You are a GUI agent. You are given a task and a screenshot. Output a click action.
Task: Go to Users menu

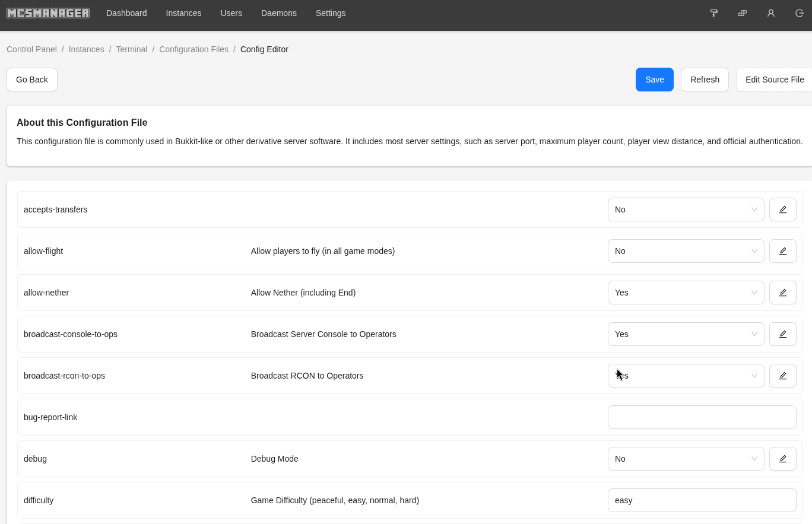tap(231, 13)
